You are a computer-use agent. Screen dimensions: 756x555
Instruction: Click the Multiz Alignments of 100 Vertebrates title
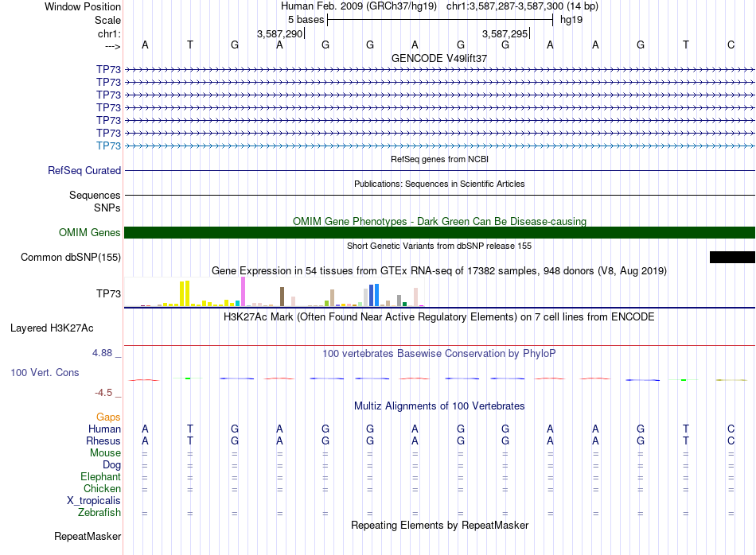pyautogui.click(x=439, y=406)
